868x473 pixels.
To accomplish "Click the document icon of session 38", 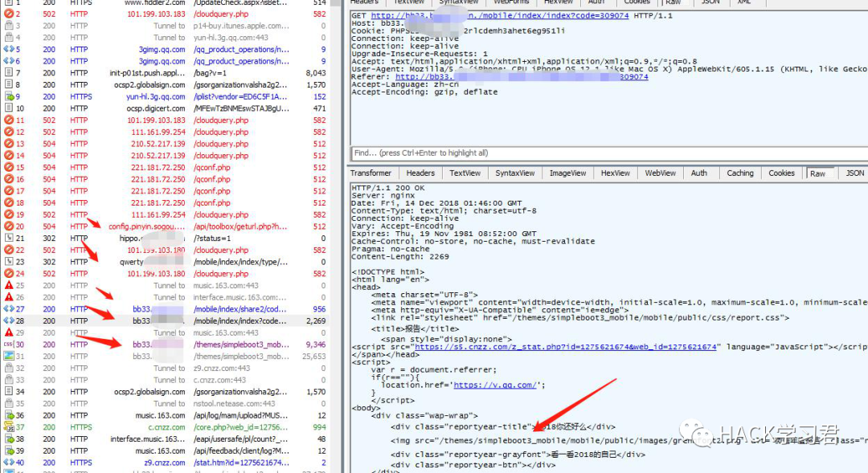I will pos(9,438).
